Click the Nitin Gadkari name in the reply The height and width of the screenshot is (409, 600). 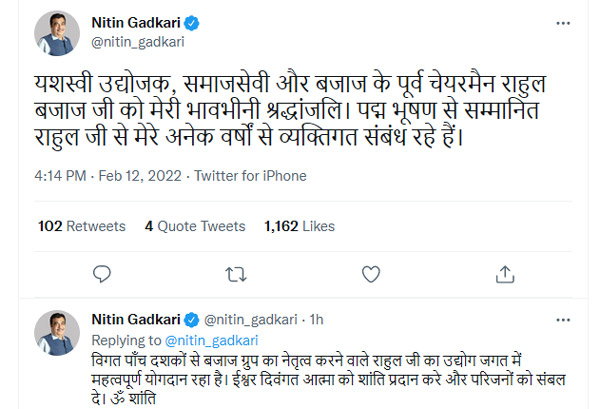pyautogui.click(x=137, y=319)
